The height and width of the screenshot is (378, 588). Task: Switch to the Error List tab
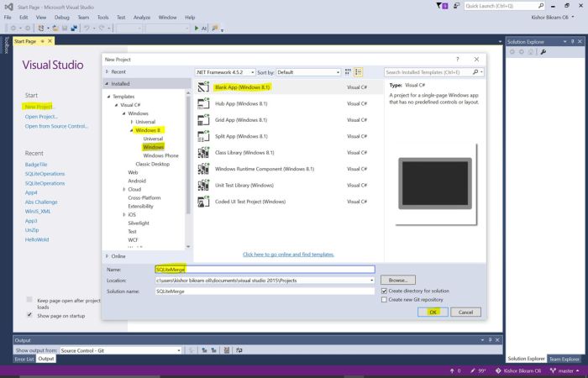pyautogui.click(x=24, y=359)
